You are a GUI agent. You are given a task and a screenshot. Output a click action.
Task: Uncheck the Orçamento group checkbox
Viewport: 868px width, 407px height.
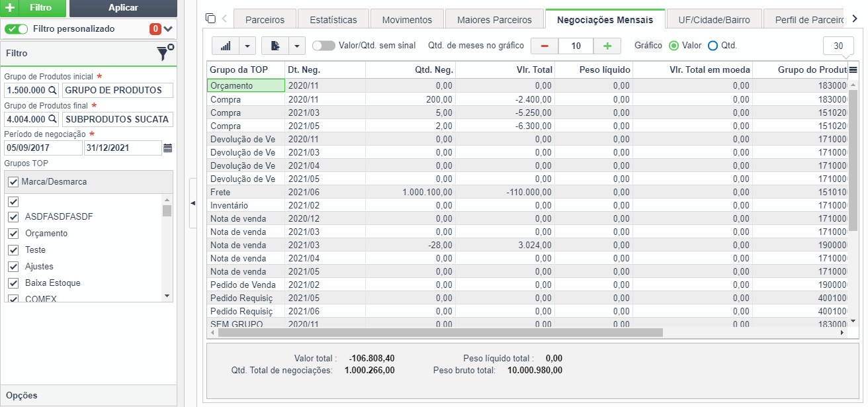[x=12, y=234]
